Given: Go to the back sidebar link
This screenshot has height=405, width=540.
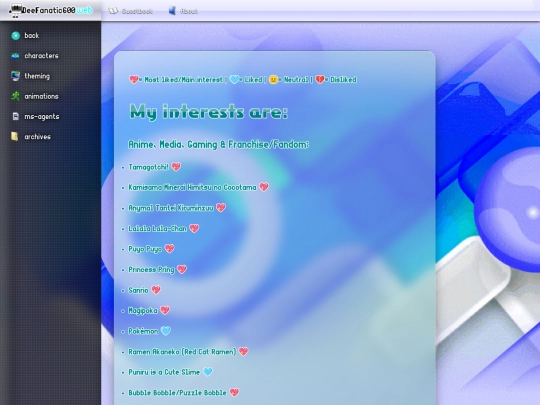Looking at the screenshot, I should pyautogui.click(x=32, y=35).
